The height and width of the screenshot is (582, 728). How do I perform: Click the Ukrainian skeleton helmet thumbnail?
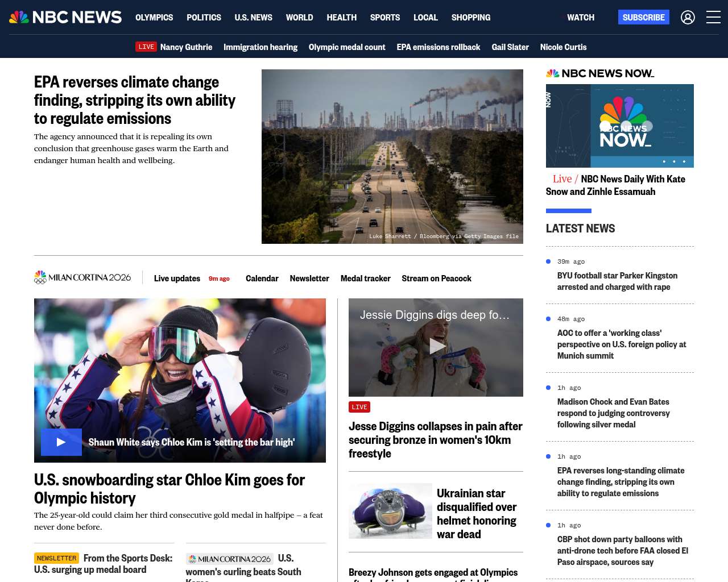pyautogui.click(x=390, y=511)
